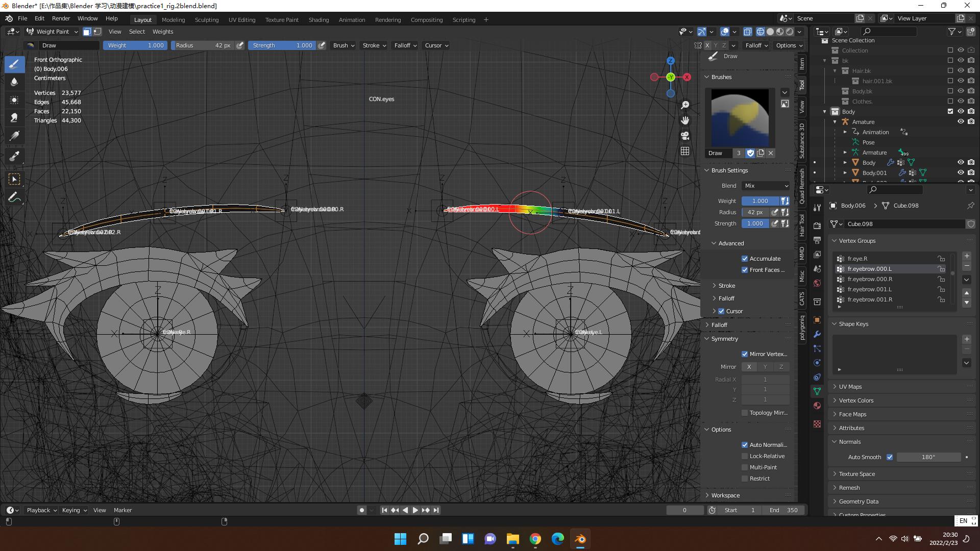Viewport: 980px width, 551px height.
Task: Expand the Stroke brush settings panel
Action: 725,286
